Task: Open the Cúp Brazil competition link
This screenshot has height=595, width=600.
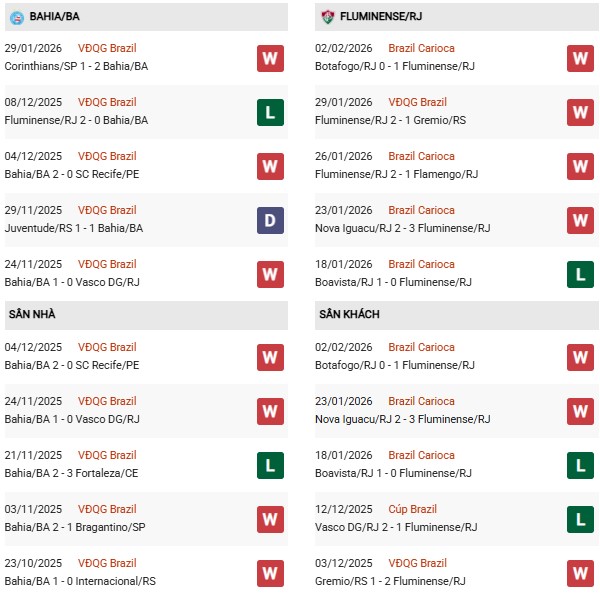Action: pos(415,510)
